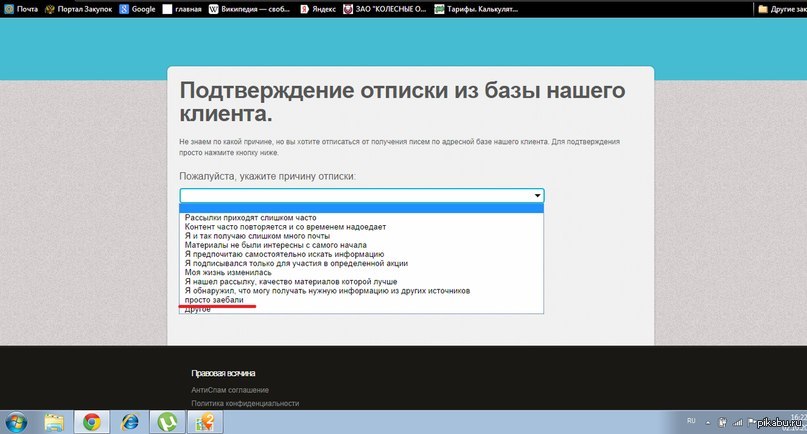Open the АнтиСпам соглашение link
Image resolution: width=807 pixels, height=434 pixels.
229,389
